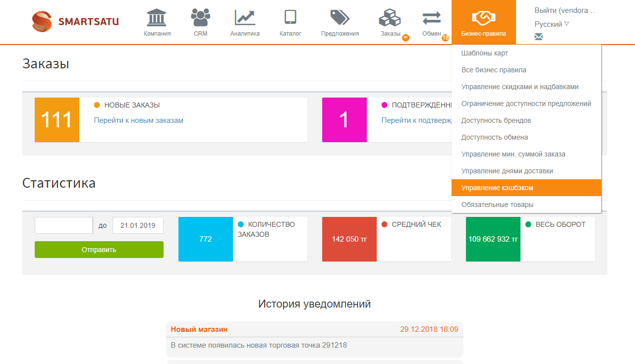Follow the Перейти к подтверждённым link

416,120
